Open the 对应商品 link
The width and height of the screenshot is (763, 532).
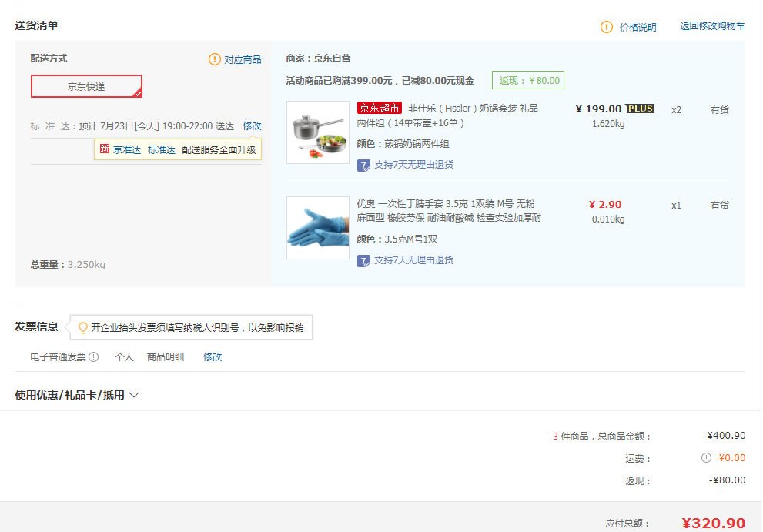click(243, 60)
